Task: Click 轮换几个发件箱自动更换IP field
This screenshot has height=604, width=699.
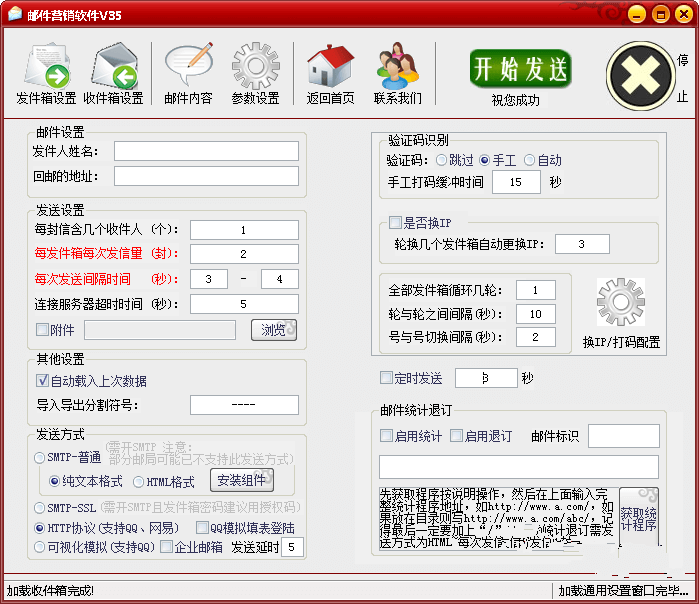Action: [x=582, y=244]
